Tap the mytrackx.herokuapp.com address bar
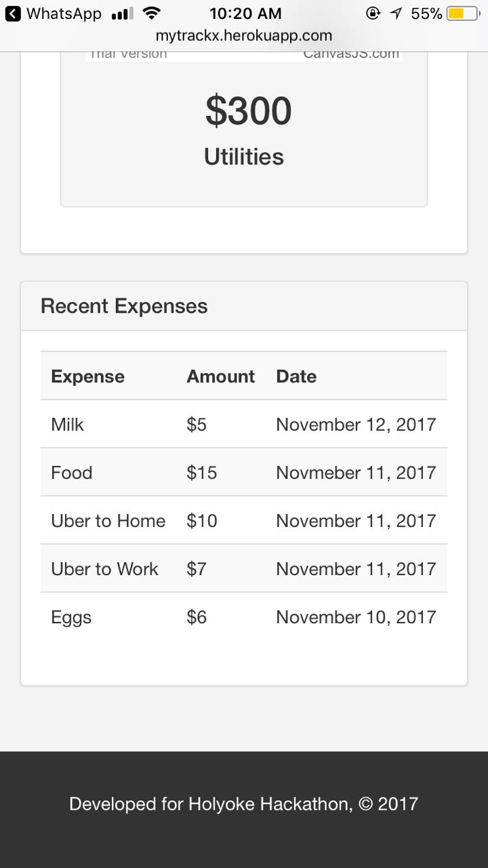Viewport: 488px width, 868px height. [244, 36]
